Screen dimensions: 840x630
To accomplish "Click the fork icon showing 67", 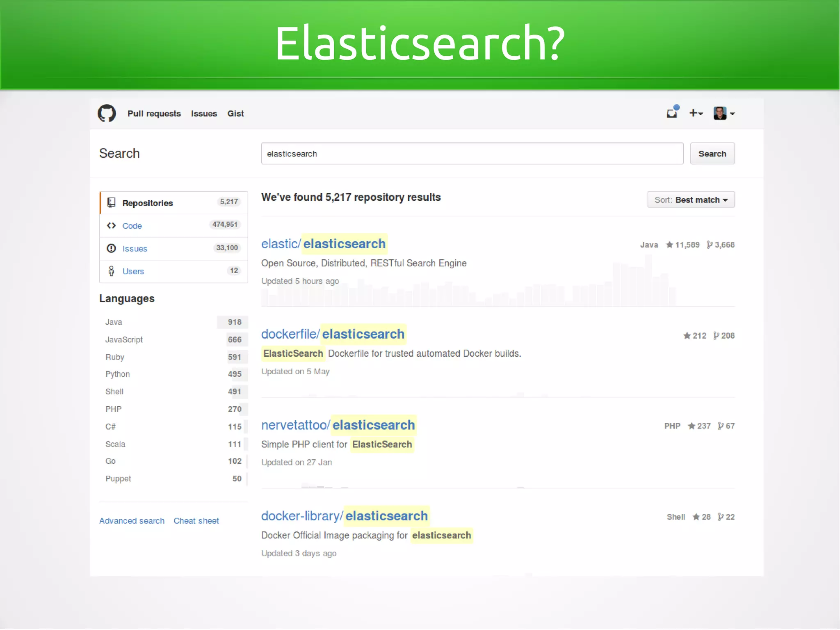I will click(x=721, y=426).
